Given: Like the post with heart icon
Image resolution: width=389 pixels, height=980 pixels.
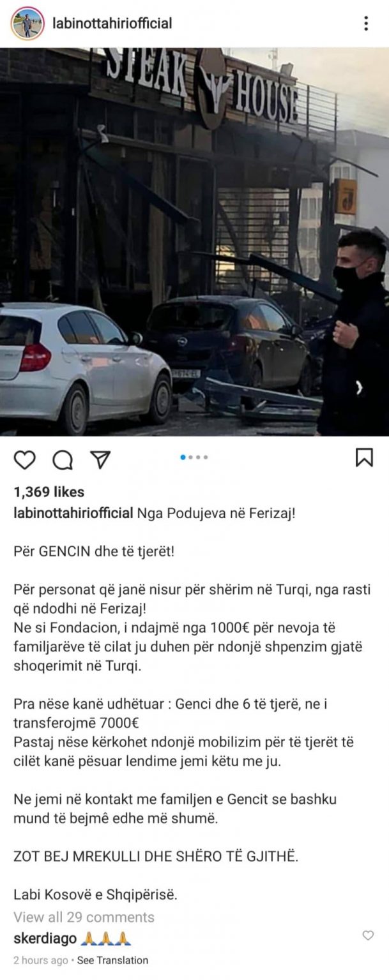Looking at the screenshot, I should click(24, 459).
